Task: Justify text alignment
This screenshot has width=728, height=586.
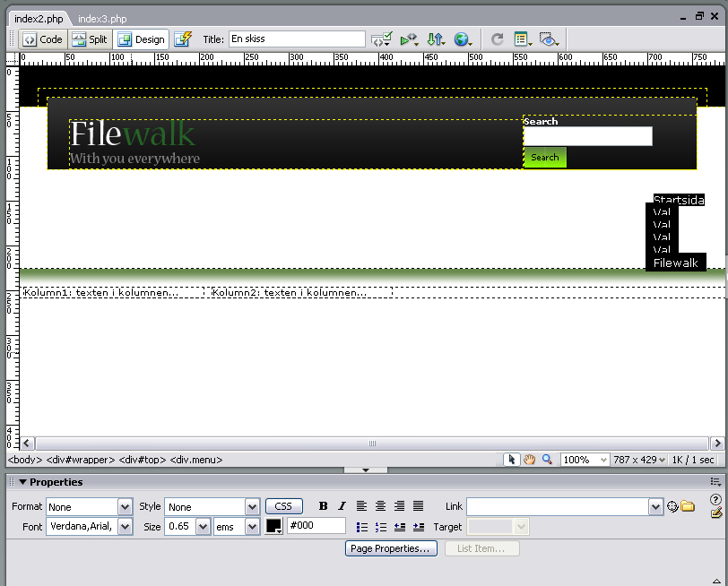Action: tap(419, 505)
